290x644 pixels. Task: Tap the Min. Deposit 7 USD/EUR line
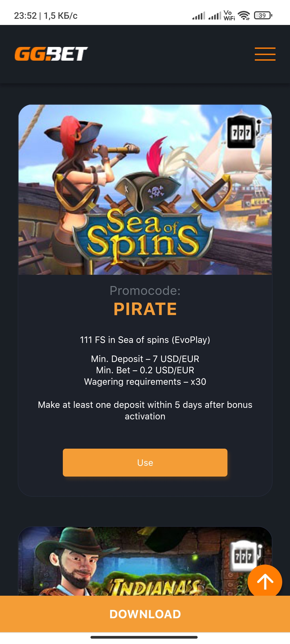coord(145,359)
